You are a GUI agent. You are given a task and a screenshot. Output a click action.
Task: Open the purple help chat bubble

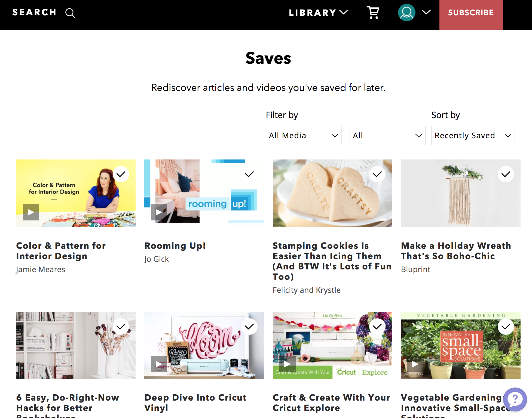pyautogui.click(x=515, y=399)
